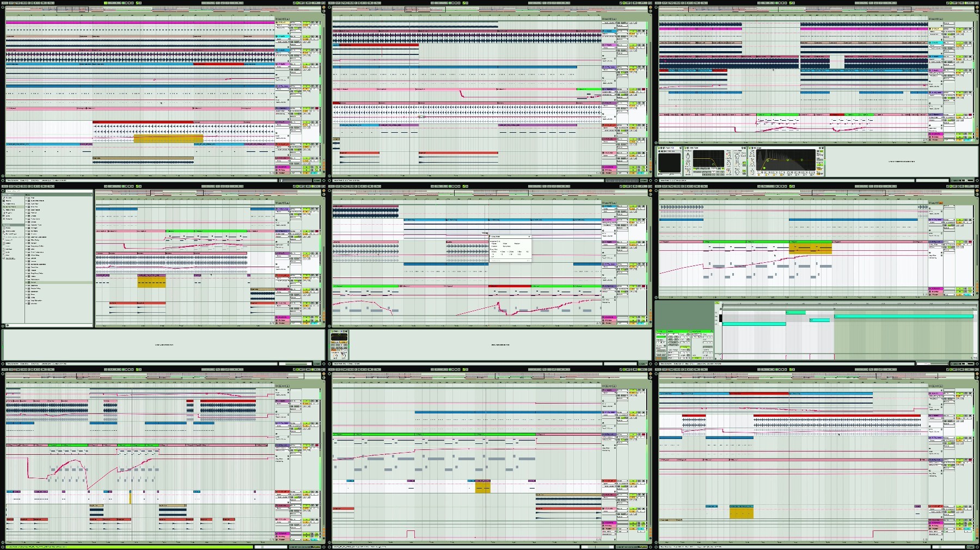Click Add Folder link in browser Places
Viewport: 980px width, 550px height.
point(10,258)
